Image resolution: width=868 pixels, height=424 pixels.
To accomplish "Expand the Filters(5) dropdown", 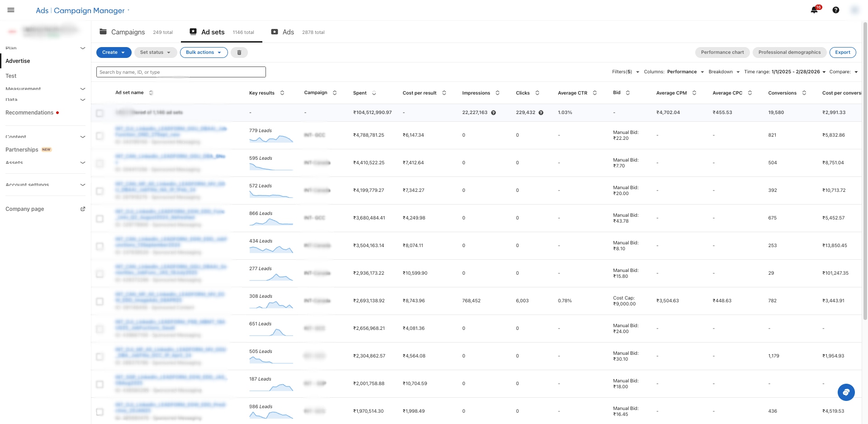I will point(625,72).
